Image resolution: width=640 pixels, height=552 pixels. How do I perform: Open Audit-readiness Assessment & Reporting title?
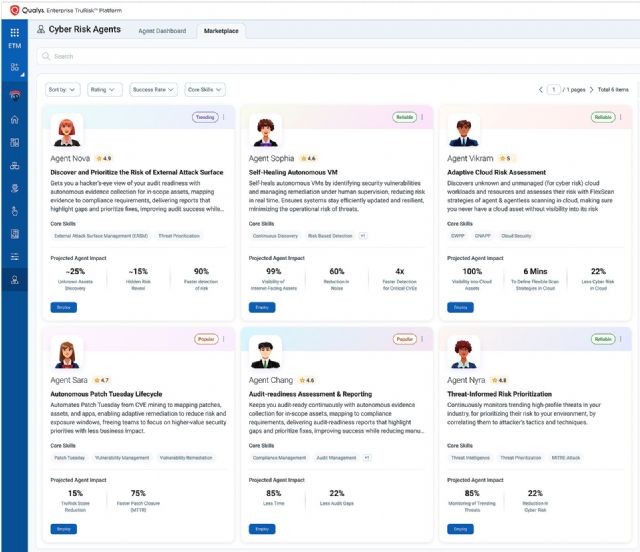pos(310,394)
